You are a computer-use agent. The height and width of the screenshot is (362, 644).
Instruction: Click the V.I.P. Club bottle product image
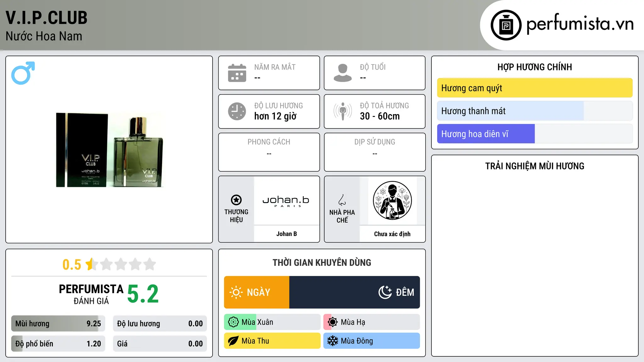(x=109, y=150)
